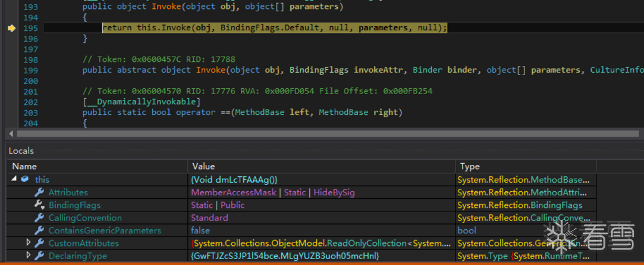
Task: Select the Attributes row name
Action: (x=68, y=192)
